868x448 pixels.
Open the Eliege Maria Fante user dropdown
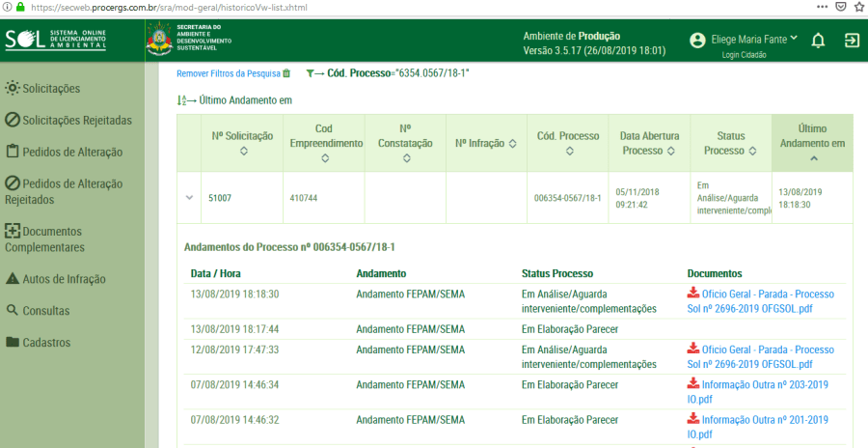pyautogui.click(x=749, y=40)
